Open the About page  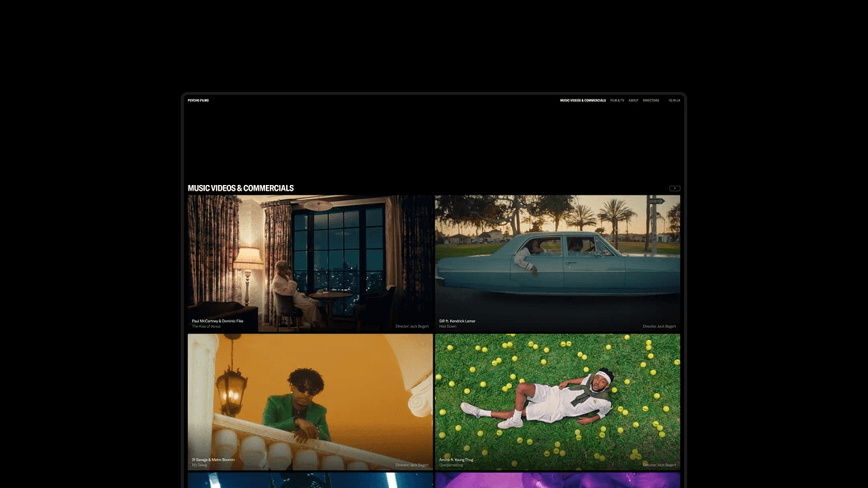633,100
